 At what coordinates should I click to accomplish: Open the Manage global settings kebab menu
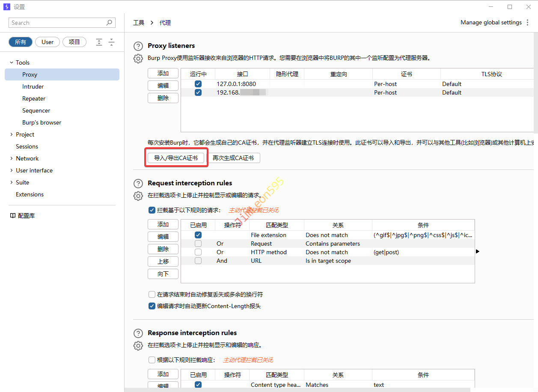[527, 23]
